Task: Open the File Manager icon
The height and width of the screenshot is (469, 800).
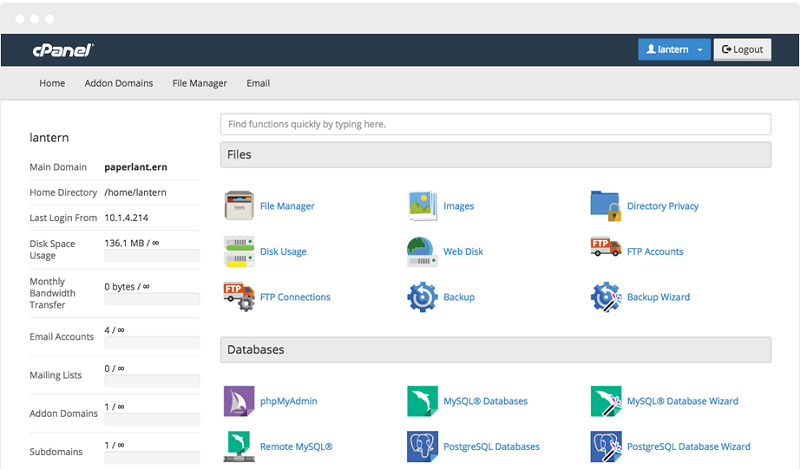Action: click(239, 206)
